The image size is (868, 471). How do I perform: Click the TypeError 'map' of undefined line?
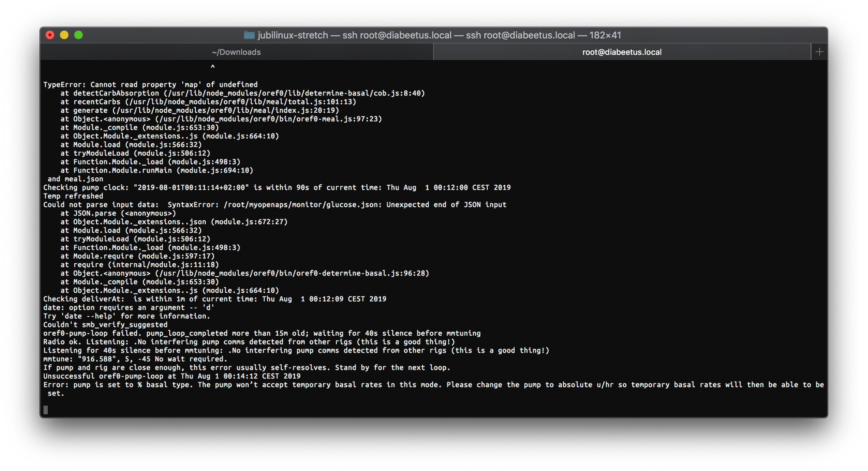[150, 85]
